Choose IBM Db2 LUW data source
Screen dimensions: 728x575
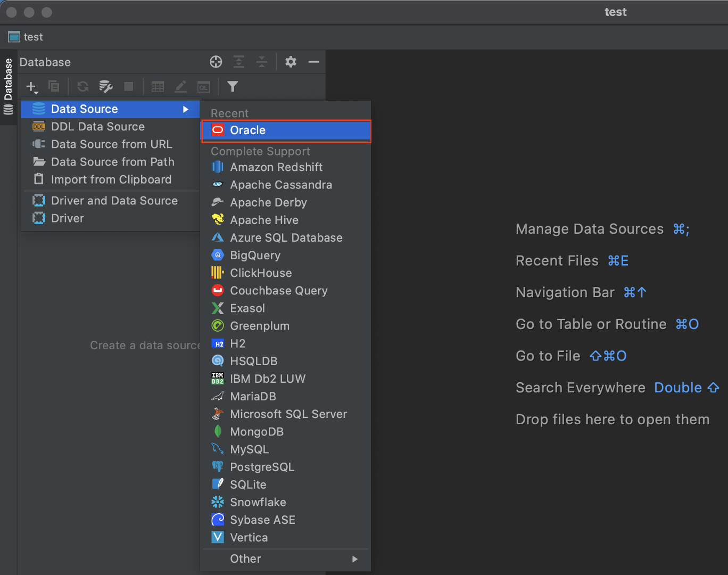[x=286, y=379]
